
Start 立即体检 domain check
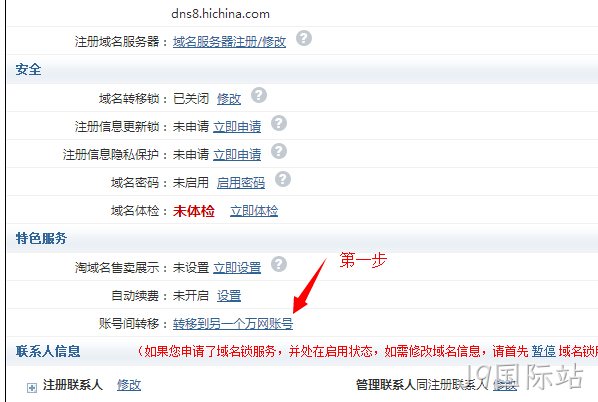click(254, 211)
